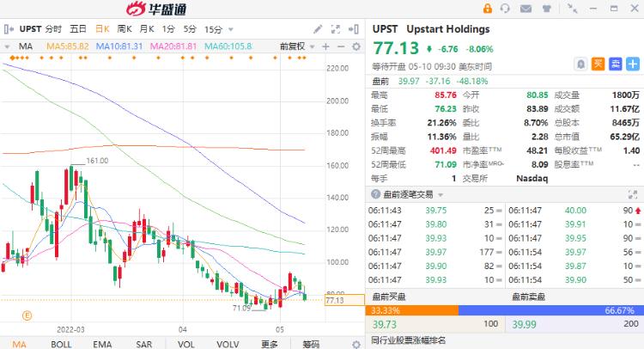The image size is (644, 349).
Task: Click the earnings E marker on the chart
Action: pyautogui.click(x=27, y=315)
